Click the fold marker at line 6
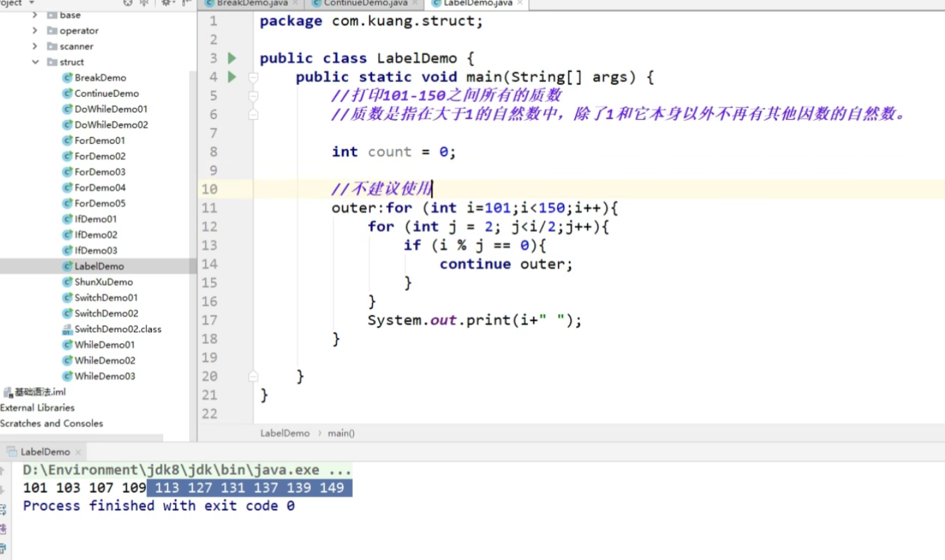 (x=253, y=115)
